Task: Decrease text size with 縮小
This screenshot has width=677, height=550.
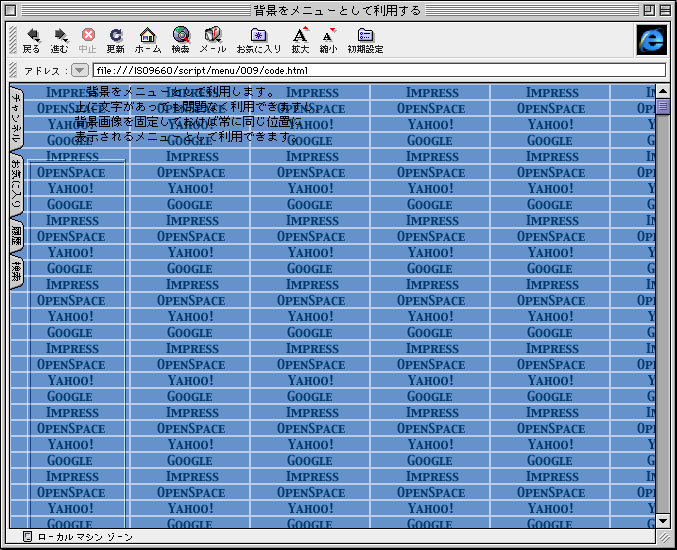Action: coord(329,41)
